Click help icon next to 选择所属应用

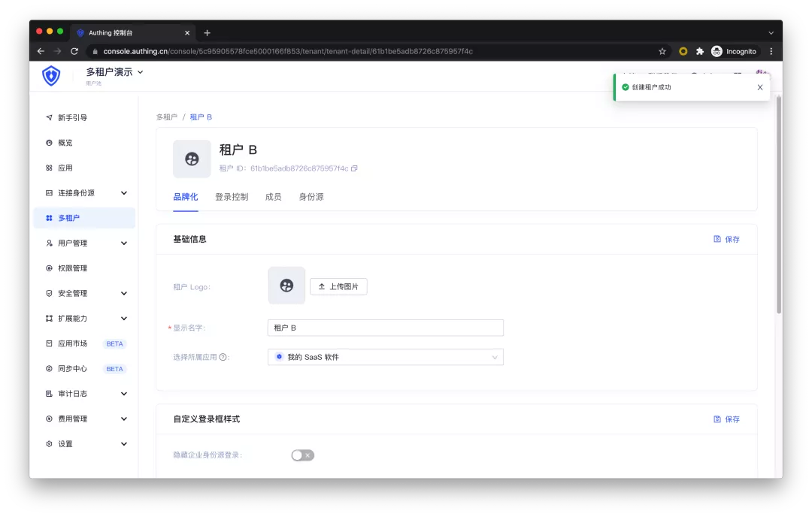tap(223, 357)
